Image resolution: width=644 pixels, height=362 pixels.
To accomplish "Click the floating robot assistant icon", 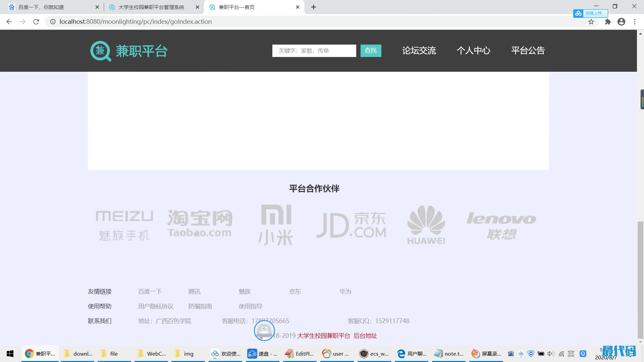I will coord(264,330).
